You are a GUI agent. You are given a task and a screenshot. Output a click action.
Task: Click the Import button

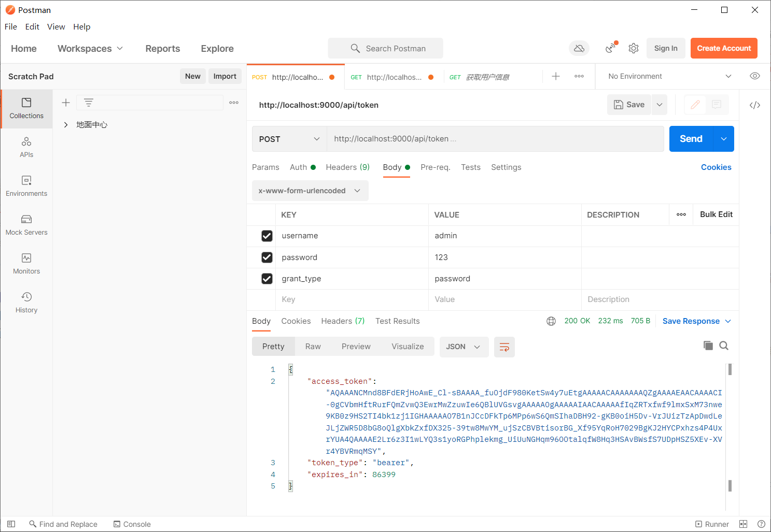click(225, 76)
